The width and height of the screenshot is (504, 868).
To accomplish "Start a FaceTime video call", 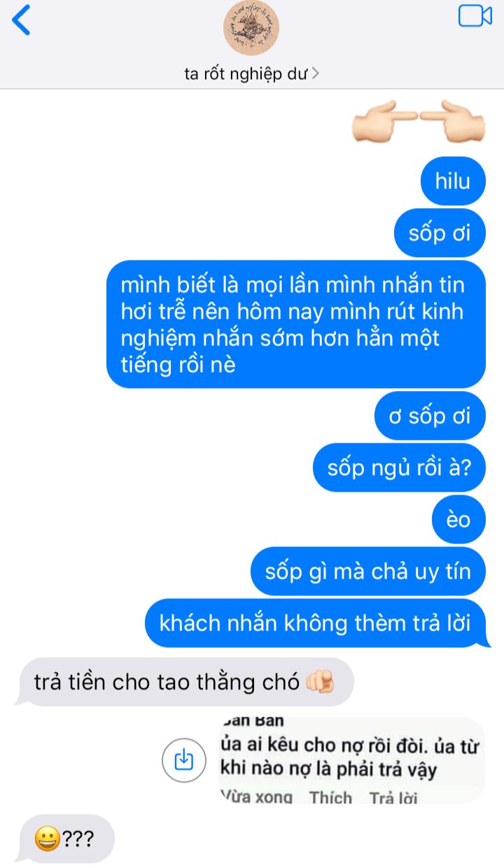I will (475, 15).
